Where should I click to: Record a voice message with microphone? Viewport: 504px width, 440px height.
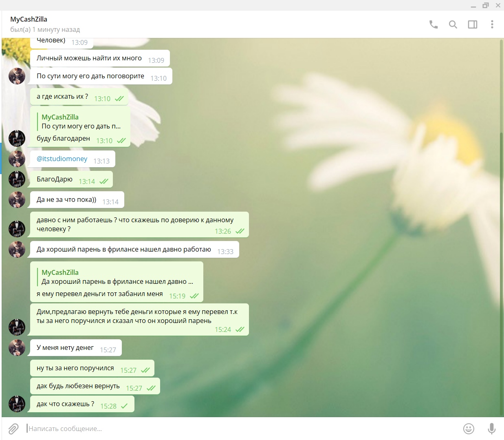coord(491,429)
